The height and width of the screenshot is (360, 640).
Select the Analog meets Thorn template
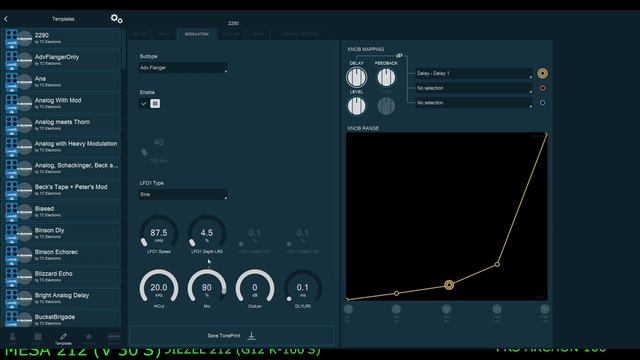62,125
